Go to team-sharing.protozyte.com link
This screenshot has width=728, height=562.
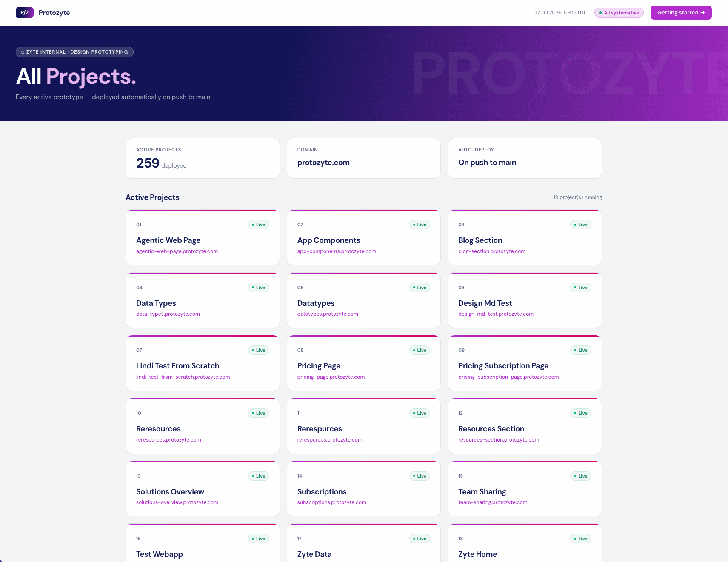pyautogui.click(x=493, y=502)
